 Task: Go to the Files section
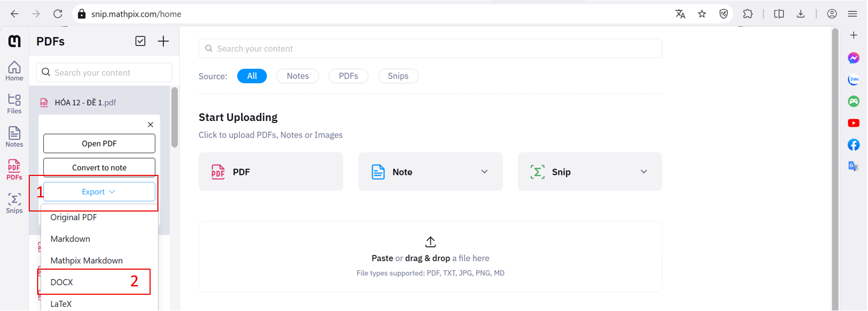click(x=14, y=103)
